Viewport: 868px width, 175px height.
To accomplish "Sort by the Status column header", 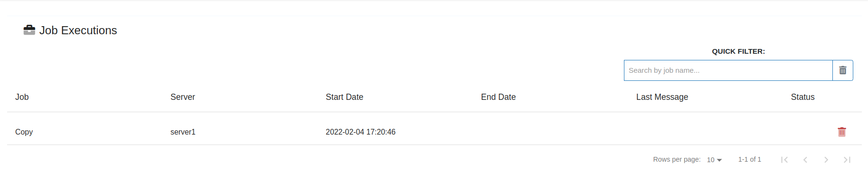I will (x=802, y=97).
